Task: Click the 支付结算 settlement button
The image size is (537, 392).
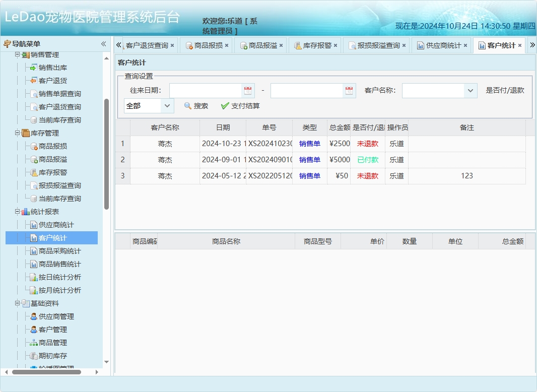Action: click(x=243, y=106)
